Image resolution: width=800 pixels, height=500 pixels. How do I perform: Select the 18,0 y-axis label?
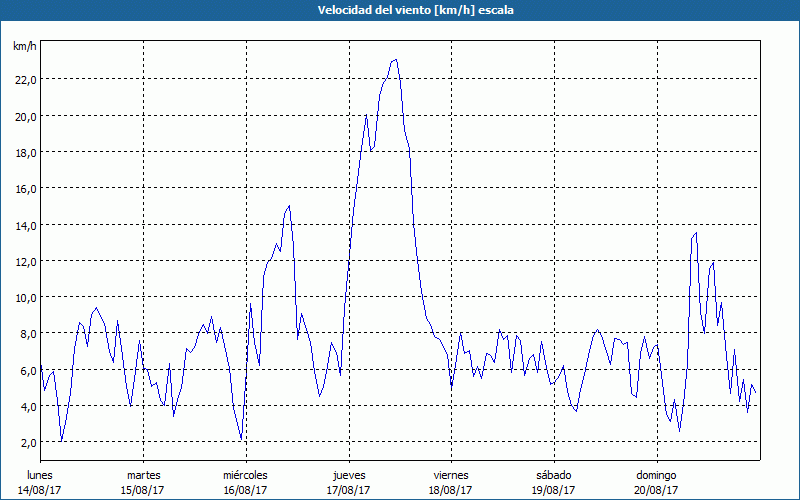pos(25,153)
